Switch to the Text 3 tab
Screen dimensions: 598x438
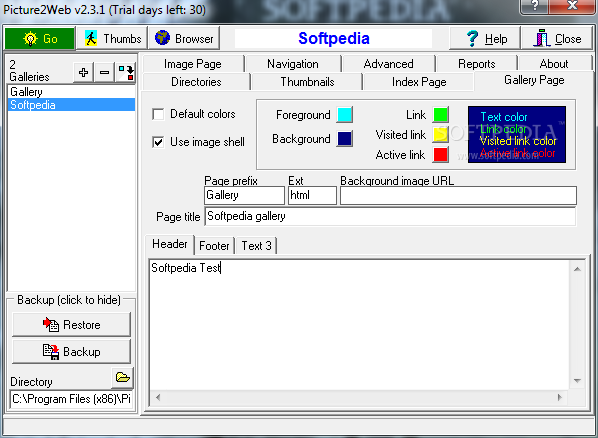point(256,246)
